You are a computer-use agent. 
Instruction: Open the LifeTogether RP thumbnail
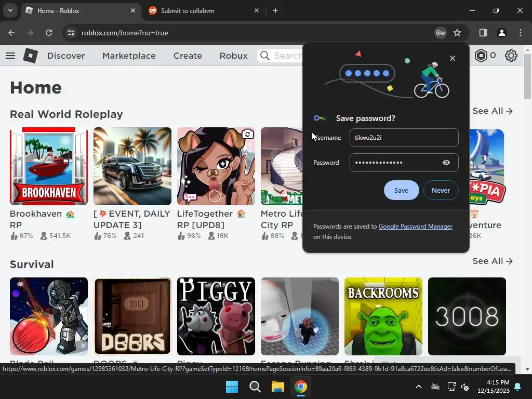coord(216,166)
